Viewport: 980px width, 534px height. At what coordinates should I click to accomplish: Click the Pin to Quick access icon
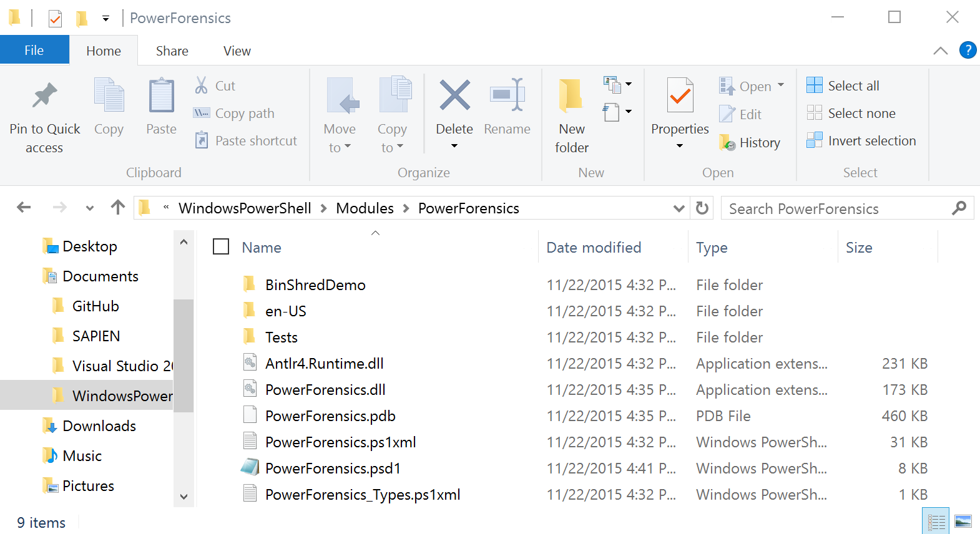click(44, 95)
